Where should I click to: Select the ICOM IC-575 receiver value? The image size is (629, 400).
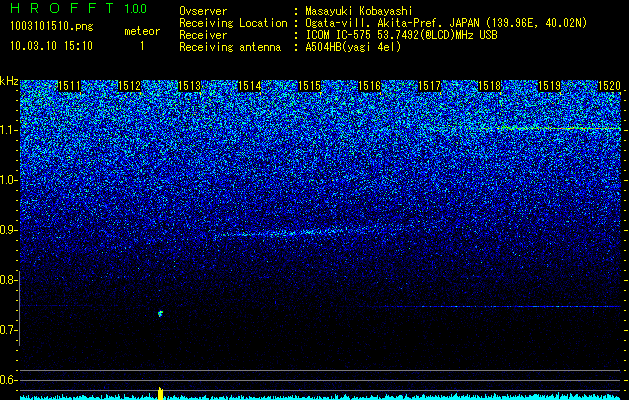(401, 35)
